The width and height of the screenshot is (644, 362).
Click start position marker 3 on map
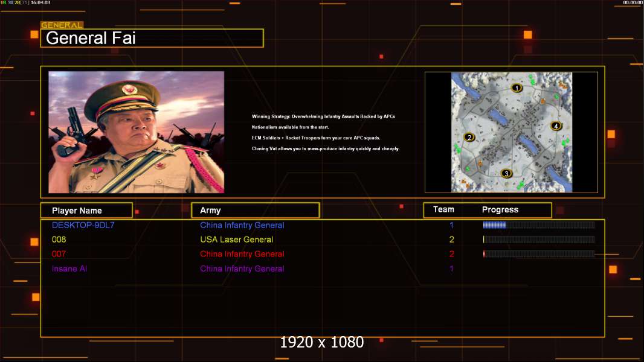(506, 173)
